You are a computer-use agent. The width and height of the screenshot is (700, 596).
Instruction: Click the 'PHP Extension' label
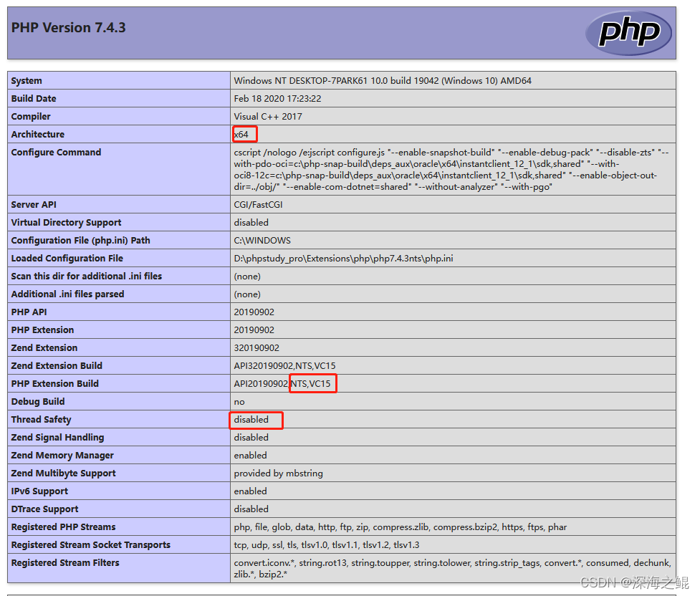tap(42, 330)
